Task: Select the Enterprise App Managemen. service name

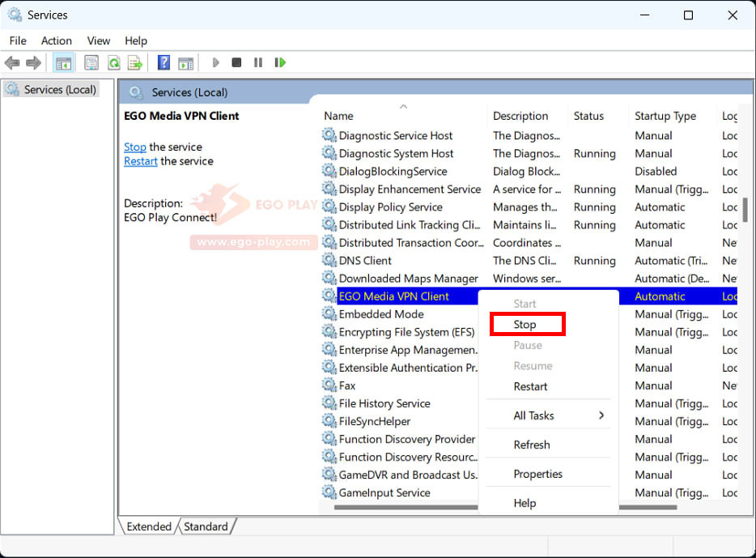Action: [409, 350]
